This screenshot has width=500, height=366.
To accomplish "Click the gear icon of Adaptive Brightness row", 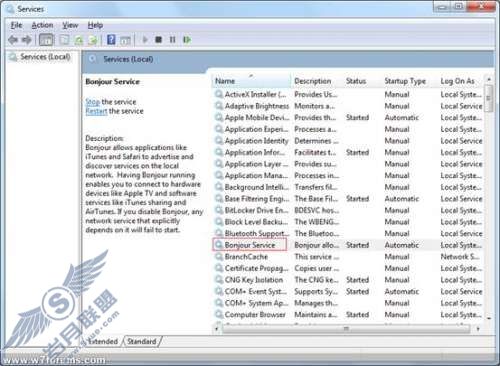I will click(x=219, y=106).
